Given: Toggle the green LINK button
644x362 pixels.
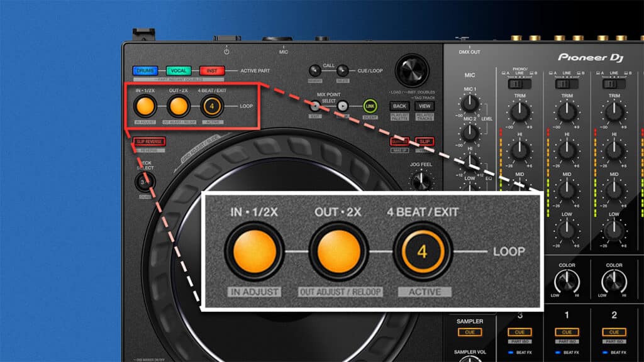Looking at the screenshot, I should pyautogui.click(x=371, y=106).
